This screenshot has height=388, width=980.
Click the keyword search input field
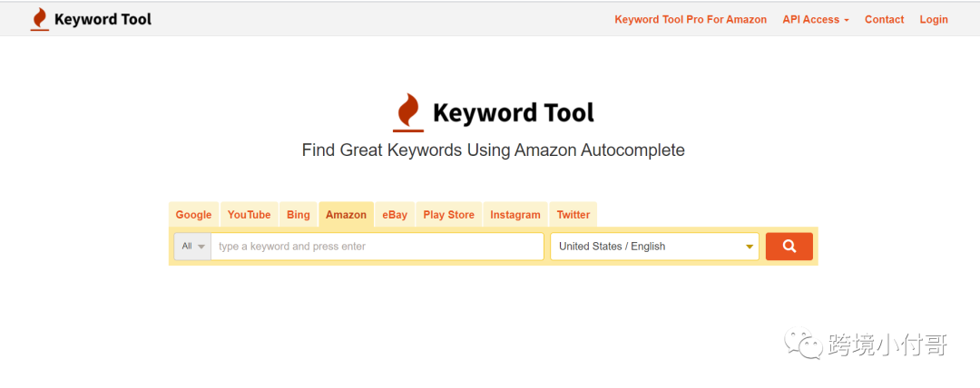377,247
